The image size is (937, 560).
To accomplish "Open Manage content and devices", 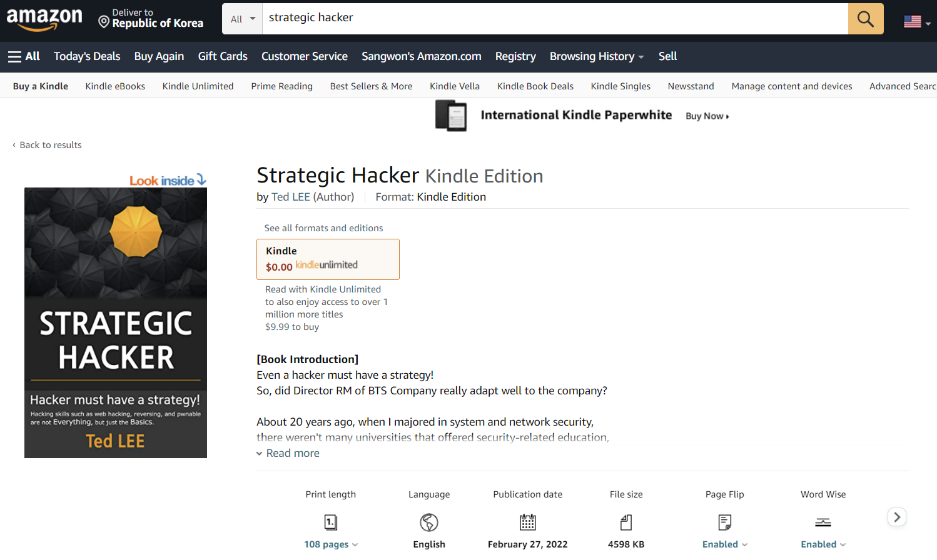I will pos(792,86).
